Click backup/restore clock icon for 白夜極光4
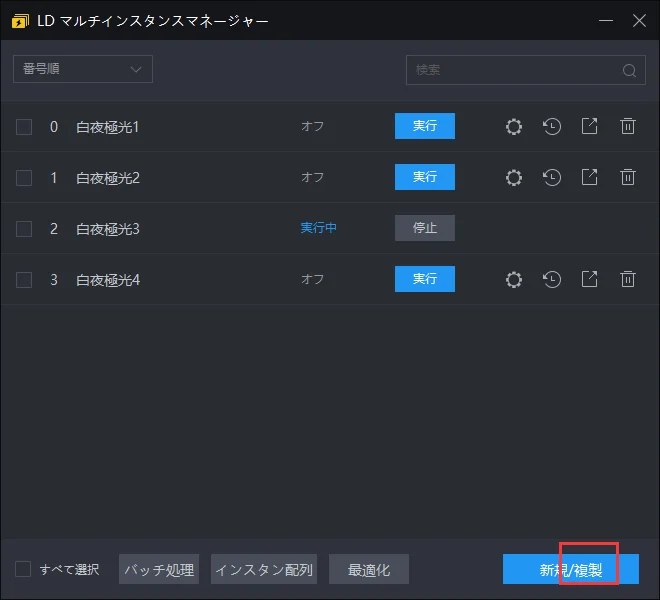 [551, 280]
